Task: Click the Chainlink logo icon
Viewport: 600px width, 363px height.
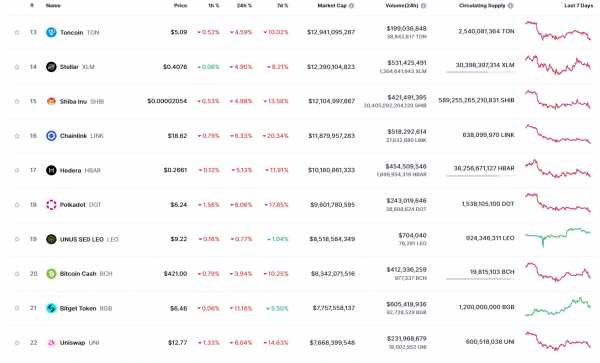Action: (51, 136)
